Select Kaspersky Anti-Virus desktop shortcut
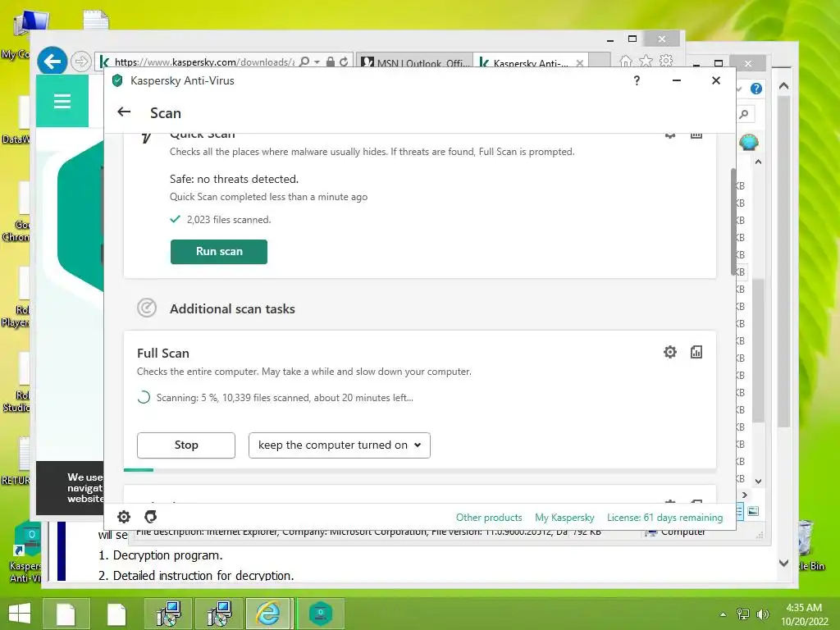This screenshot has height=630, width=840. coord(25,553)
